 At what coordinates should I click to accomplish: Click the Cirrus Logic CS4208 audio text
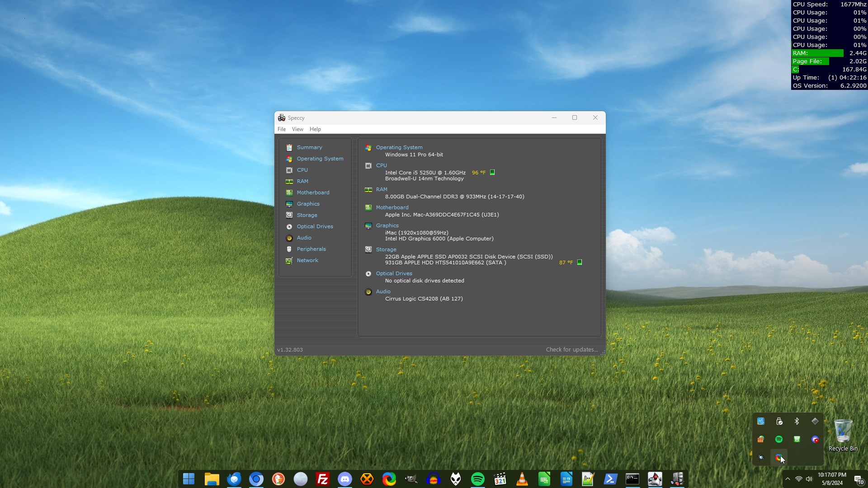click(424, 299)
